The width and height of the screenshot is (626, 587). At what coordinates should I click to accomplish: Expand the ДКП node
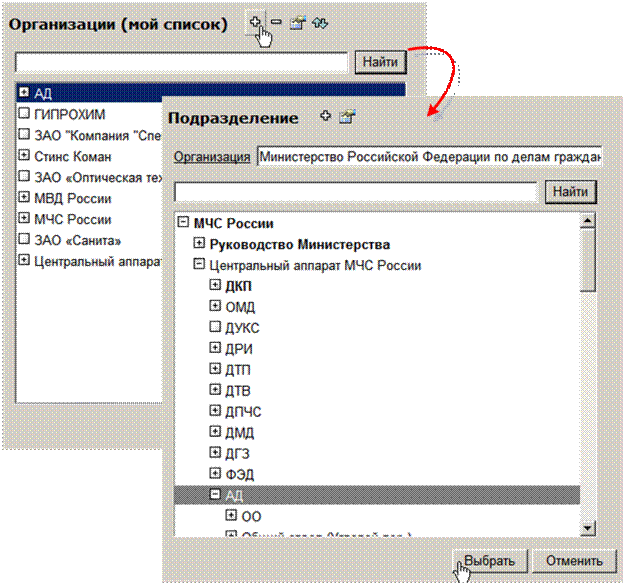pyautogui.click(x=215, y=285)
